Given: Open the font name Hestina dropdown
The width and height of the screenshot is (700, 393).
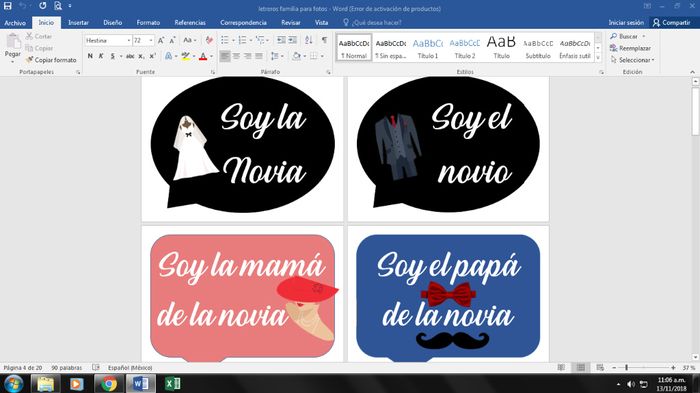Looking at the screenshot, I should 129,40.
